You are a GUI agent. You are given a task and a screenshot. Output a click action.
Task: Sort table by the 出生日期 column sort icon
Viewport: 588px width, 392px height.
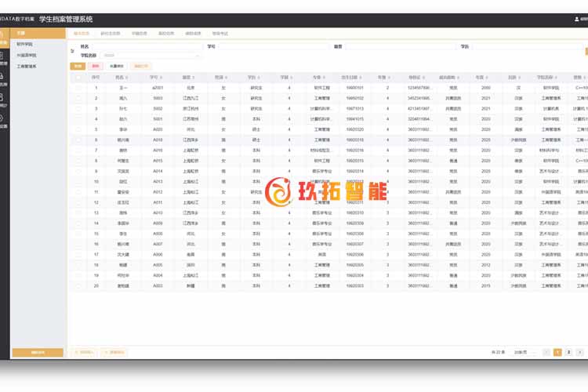(361, 78)
